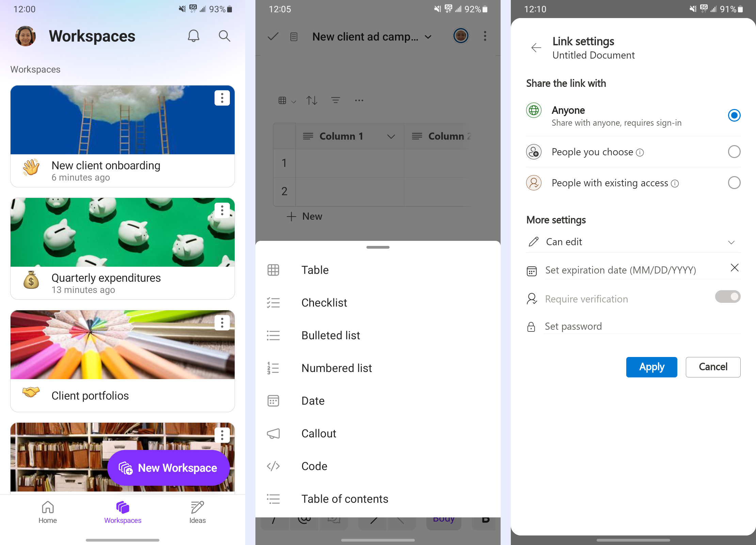Open the Column 1 dropdown chevron

391,137
